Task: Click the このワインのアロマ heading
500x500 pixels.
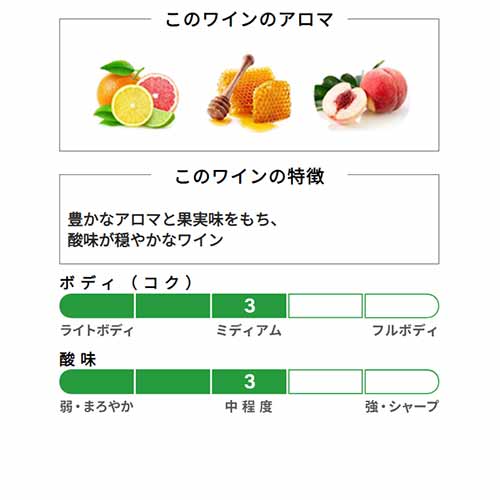Action: (x=249, y=19)
